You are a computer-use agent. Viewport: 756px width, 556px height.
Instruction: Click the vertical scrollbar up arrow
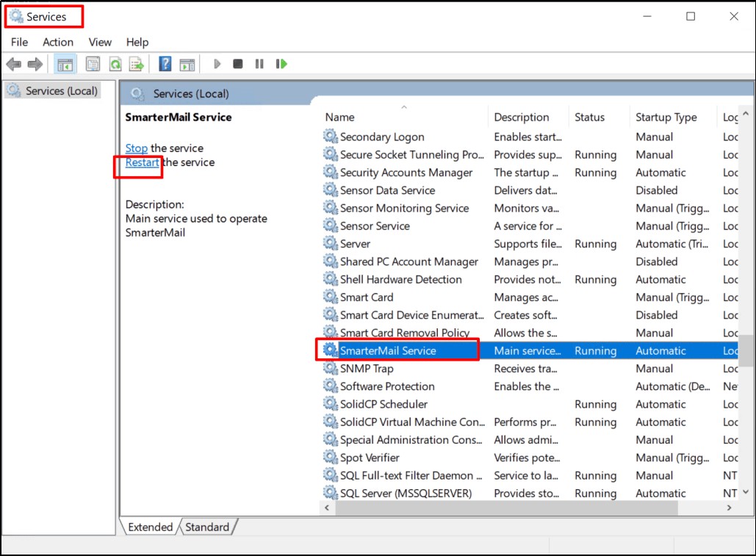point(746,114)
